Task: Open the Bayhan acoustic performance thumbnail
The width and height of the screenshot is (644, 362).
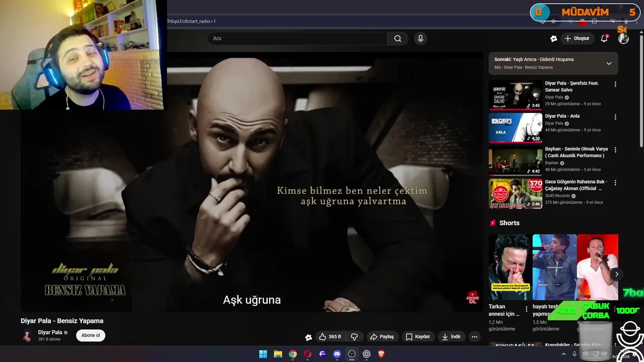Action: (515, 161)
